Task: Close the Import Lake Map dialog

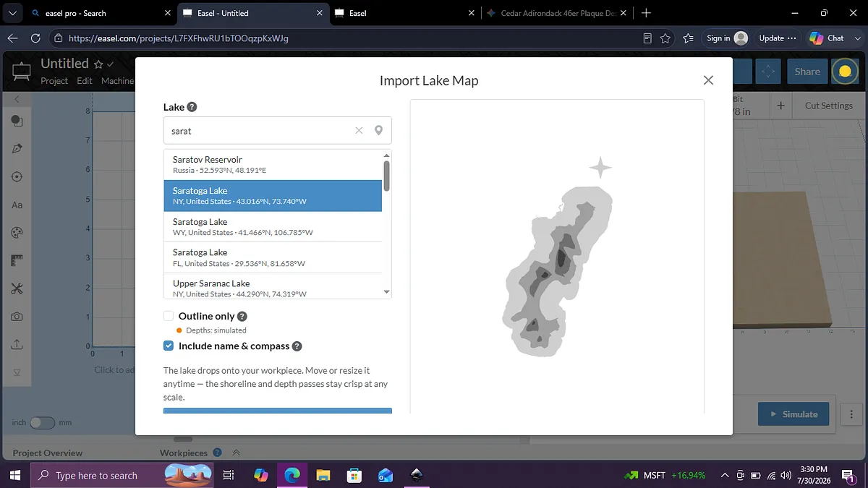Action: pos(709,80)
